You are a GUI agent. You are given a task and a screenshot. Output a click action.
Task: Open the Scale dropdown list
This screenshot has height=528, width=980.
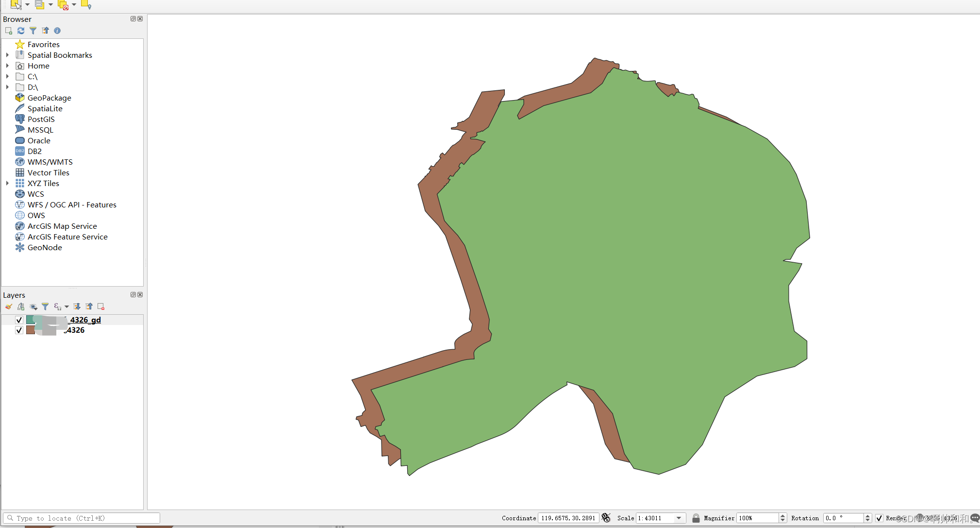coord(679,518)
